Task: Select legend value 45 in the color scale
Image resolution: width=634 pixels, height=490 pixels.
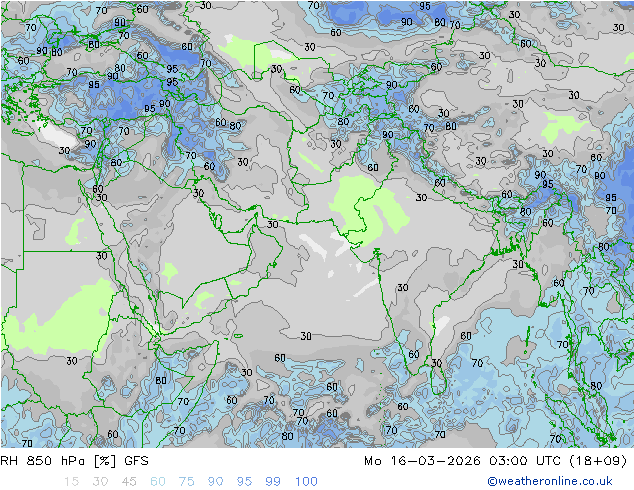Action: [x=129, y=482]
